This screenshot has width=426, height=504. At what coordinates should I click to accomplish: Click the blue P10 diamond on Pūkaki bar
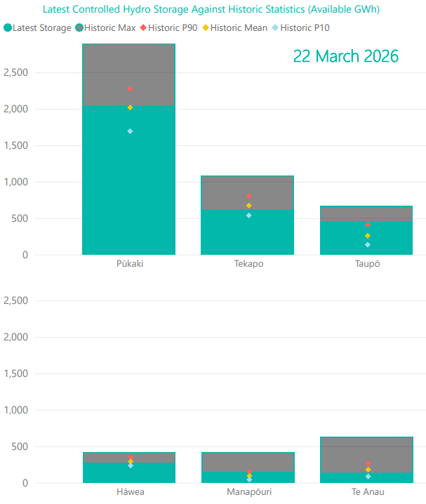130,131
